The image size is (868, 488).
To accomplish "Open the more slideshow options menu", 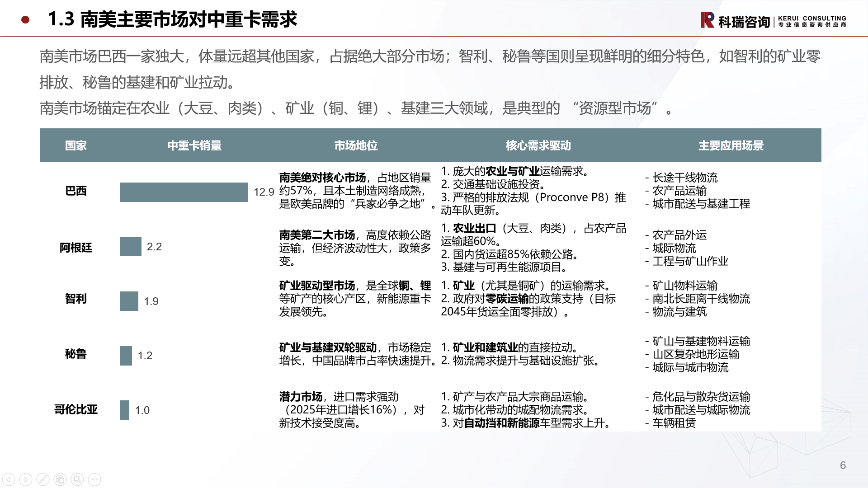I will 94,479.
